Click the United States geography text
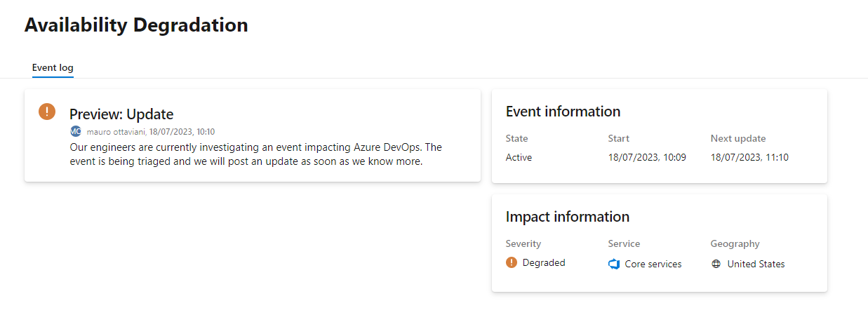Image resolution: width=868 pixels, height=315 pixels. pyautogui.click(x=756, y=264)
